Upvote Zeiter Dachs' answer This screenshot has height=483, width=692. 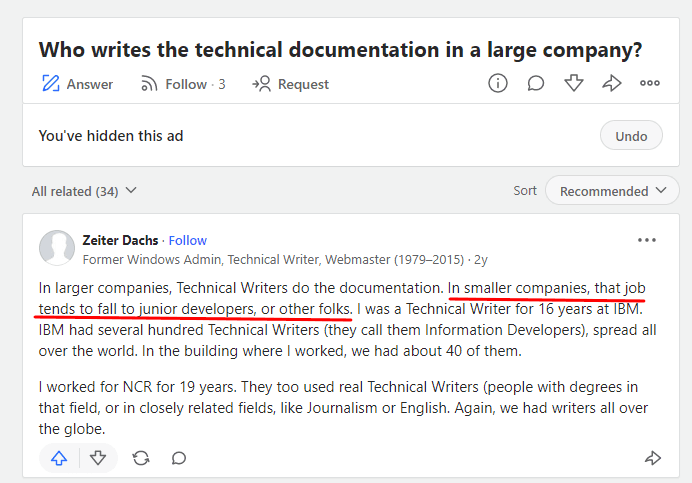59,458
